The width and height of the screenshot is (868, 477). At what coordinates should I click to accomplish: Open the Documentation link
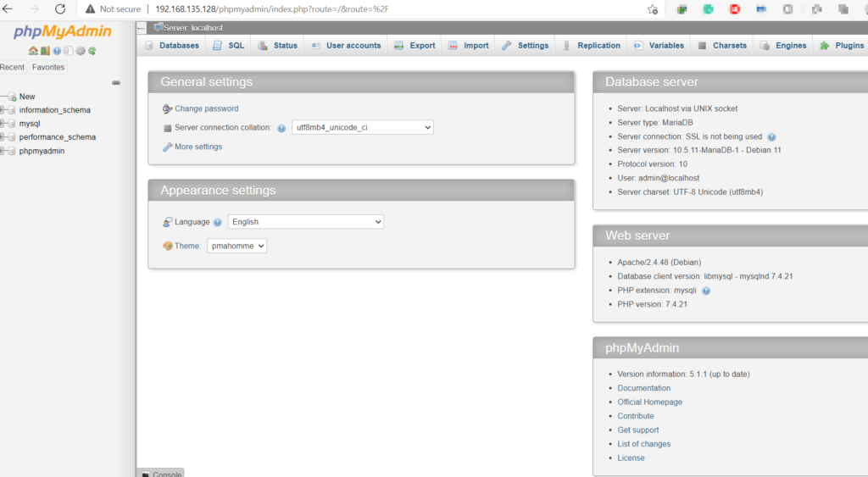point(644,388)
